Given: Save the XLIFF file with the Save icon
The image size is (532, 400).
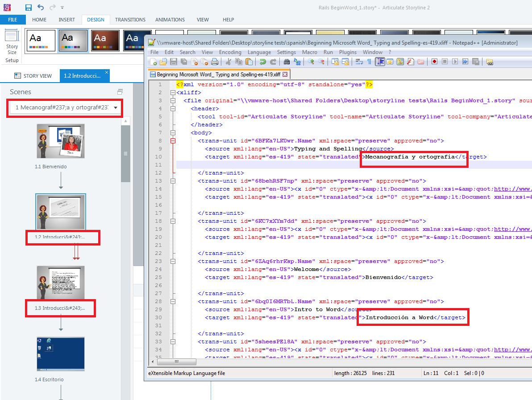Looking at the screenshot, I should pos(174,62).
